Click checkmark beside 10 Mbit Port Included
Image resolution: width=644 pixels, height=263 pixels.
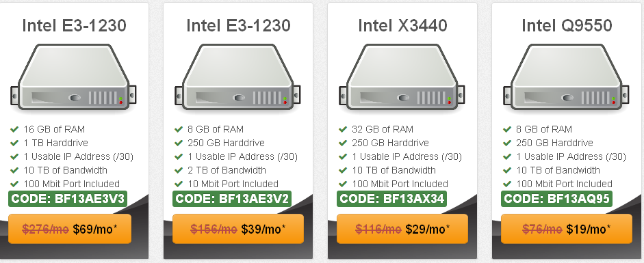click(179, 184)
